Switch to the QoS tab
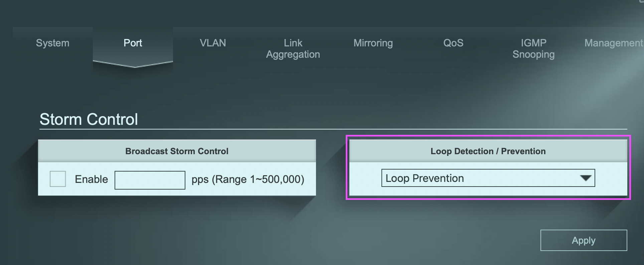The height and width of the screenshot is (265, 644). click(453, 43)
